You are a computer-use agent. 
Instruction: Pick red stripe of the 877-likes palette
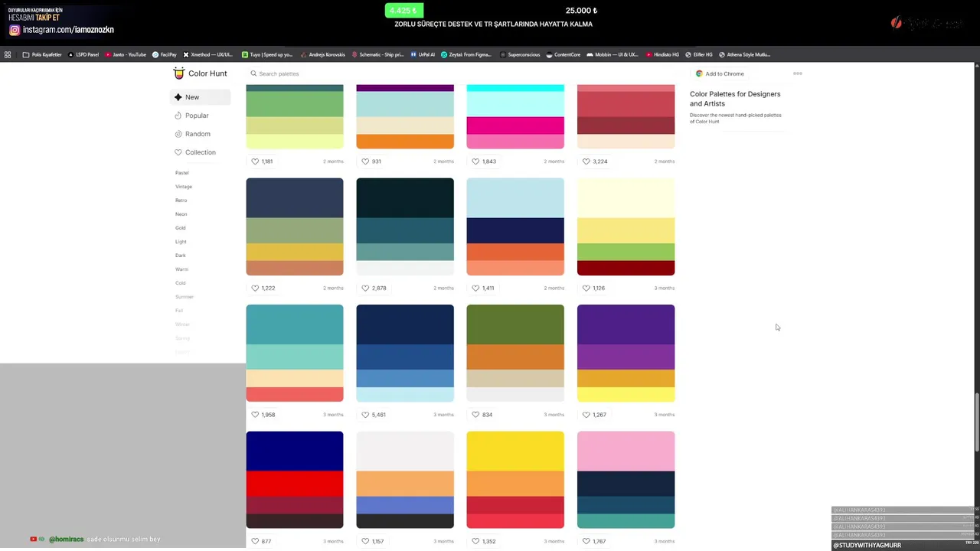point(295,484)
